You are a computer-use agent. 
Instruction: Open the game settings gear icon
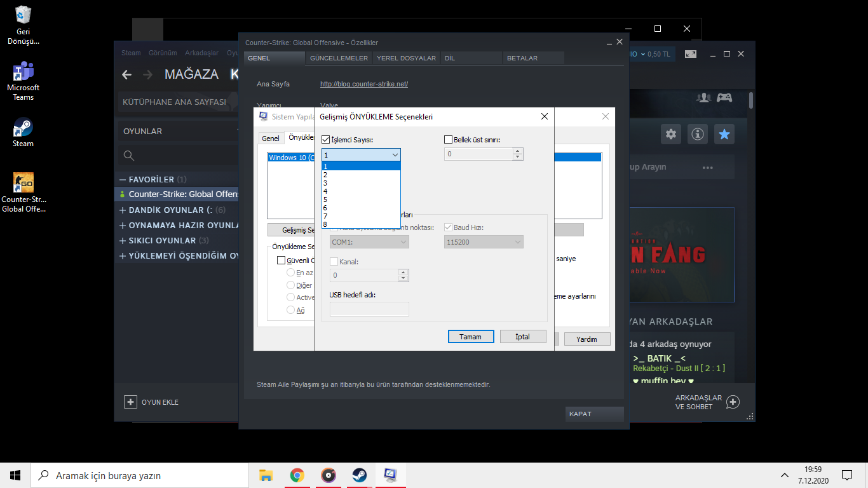(671, 134)
